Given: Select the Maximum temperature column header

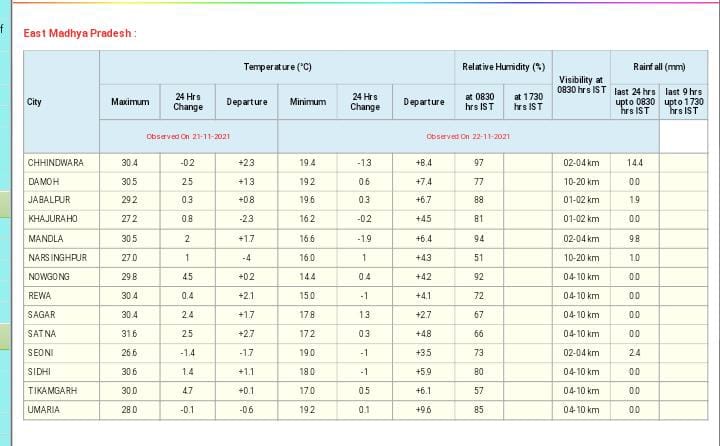Looking at the screenshot, I should click(129, 102).
